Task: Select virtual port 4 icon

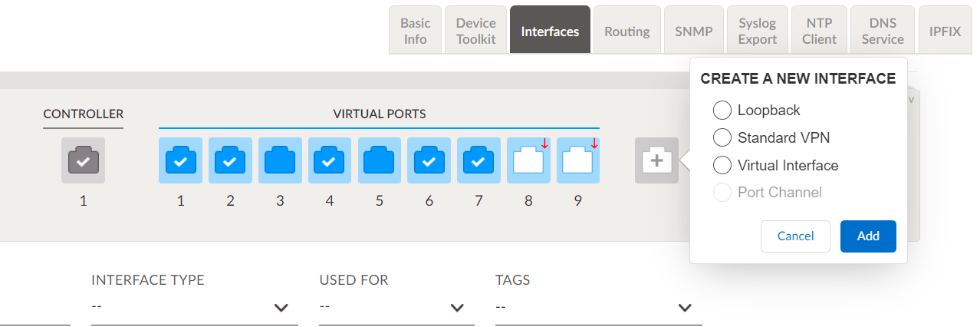Action: point(330,160)
